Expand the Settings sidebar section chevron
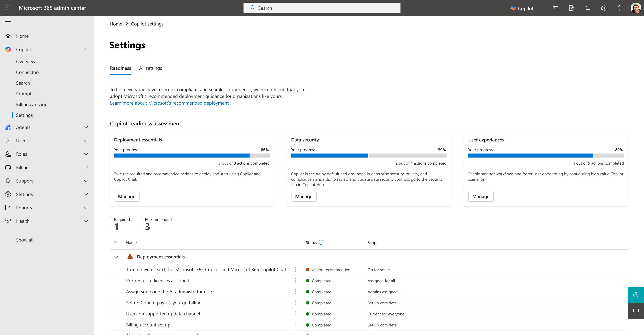Viewport: 644px width, 335px height. tap(86, 194)
